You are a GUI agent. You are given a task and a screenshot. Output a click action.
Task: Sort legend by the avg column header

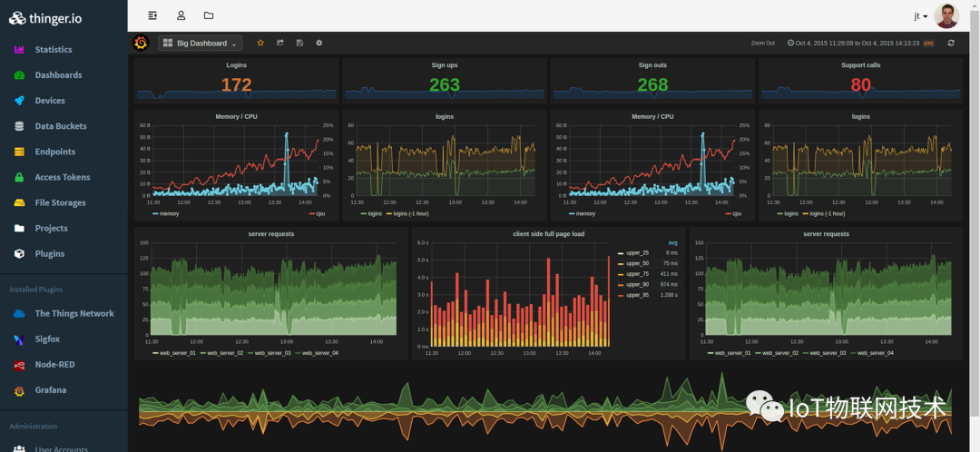click(x=672, y=243)
